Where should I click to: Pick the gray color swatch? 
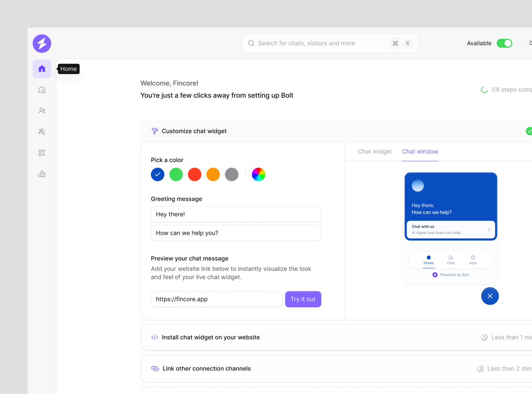pyautogui.click(x=232, y=175)
